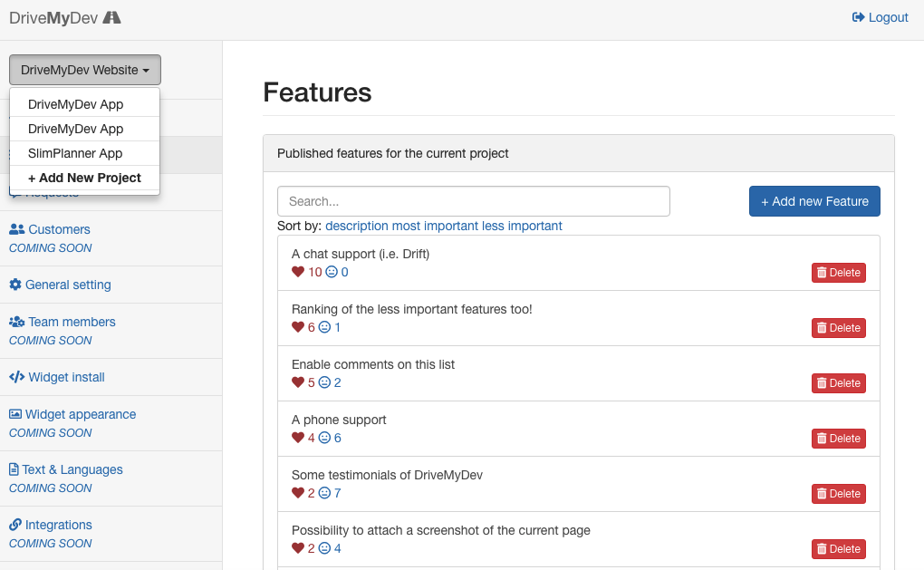Viewport: 924px width, 570px height.
Task: Click the Integrations link icon
Action: click(15, 525)
